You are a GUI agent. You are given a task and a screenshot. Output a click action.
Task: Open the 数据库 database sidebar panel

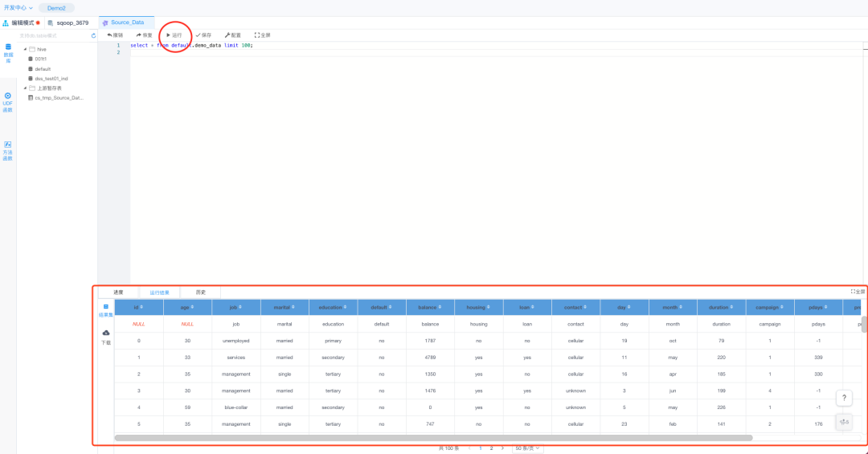8,53
